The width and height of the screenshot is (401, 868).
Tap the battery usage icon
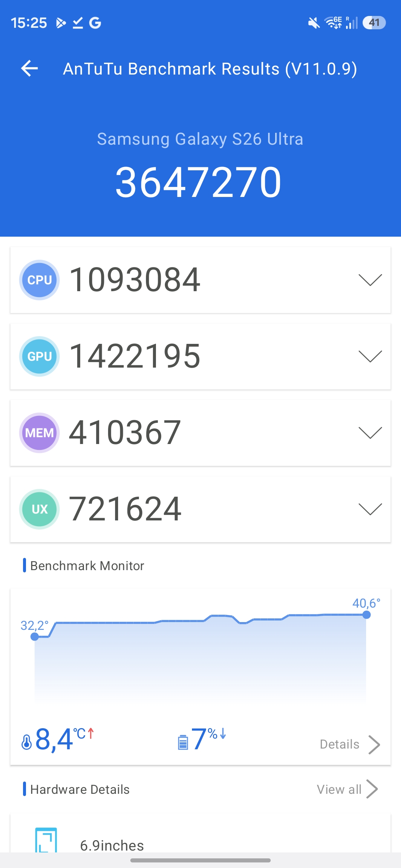[183, 742]
